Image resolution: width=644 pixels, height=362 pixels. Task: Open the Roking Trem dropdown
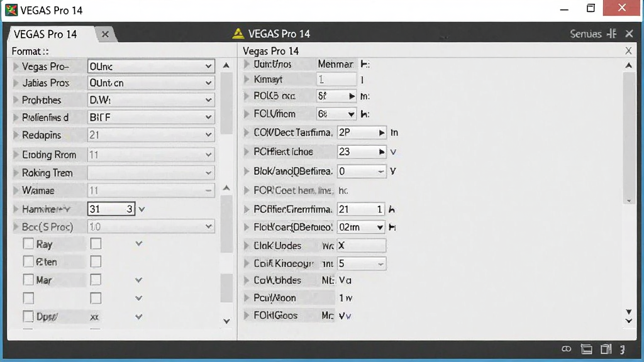coord(151,173)
